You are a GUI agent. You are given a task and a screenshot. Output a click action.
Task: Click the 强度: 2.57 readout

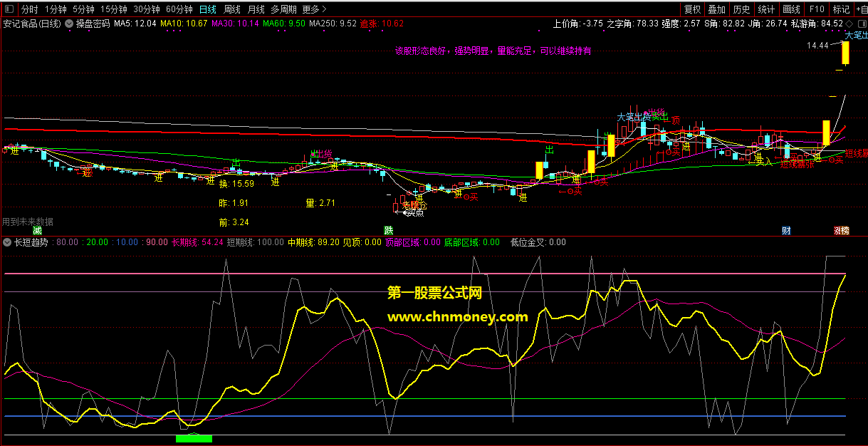click(x=681, y=24)
